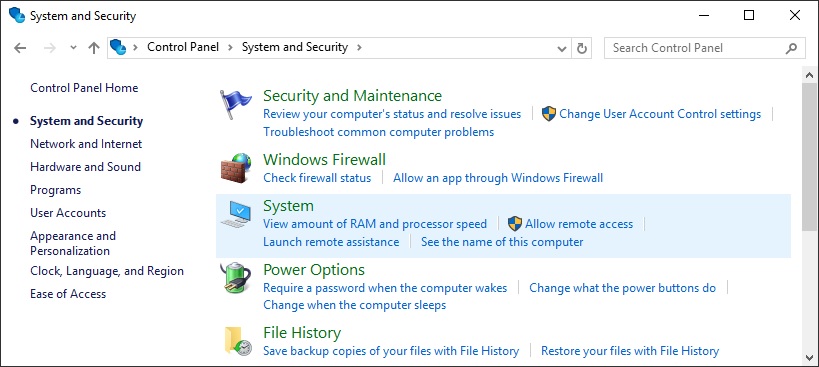
Task: Open the System computer monitor icon
Action: (236, 215)
